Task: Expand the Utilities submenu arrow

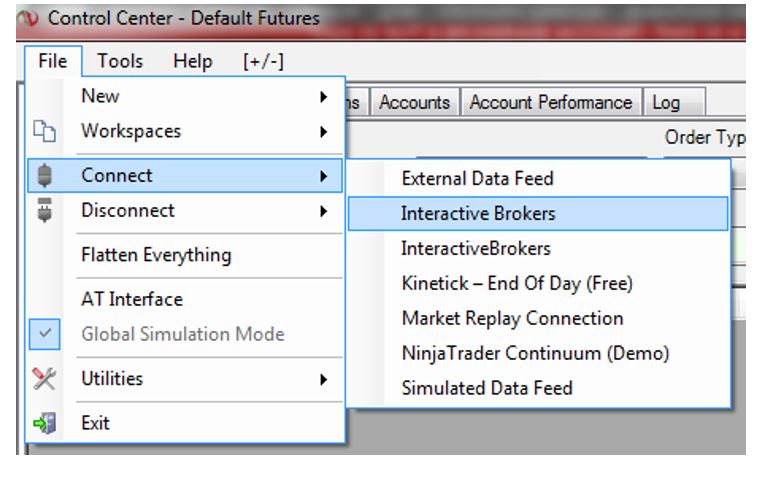Action: click(324, 380)
